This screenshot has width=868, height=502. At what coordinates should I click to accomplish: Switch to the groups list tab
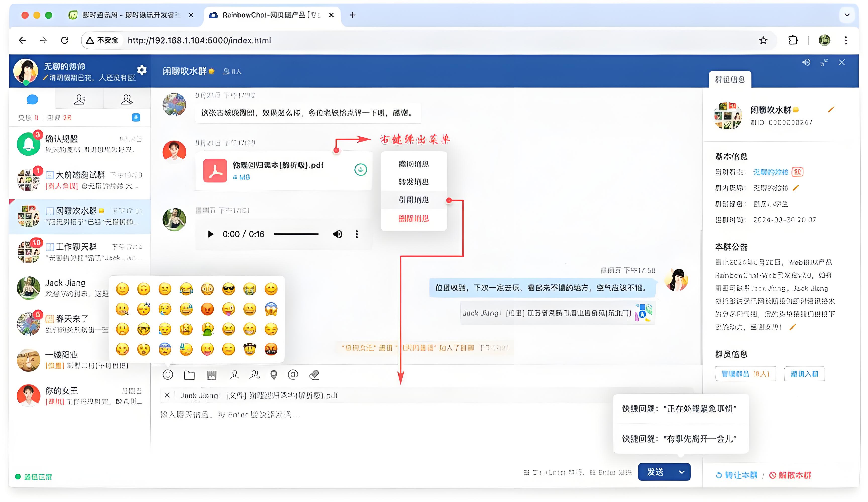click(x=127, y=99)
